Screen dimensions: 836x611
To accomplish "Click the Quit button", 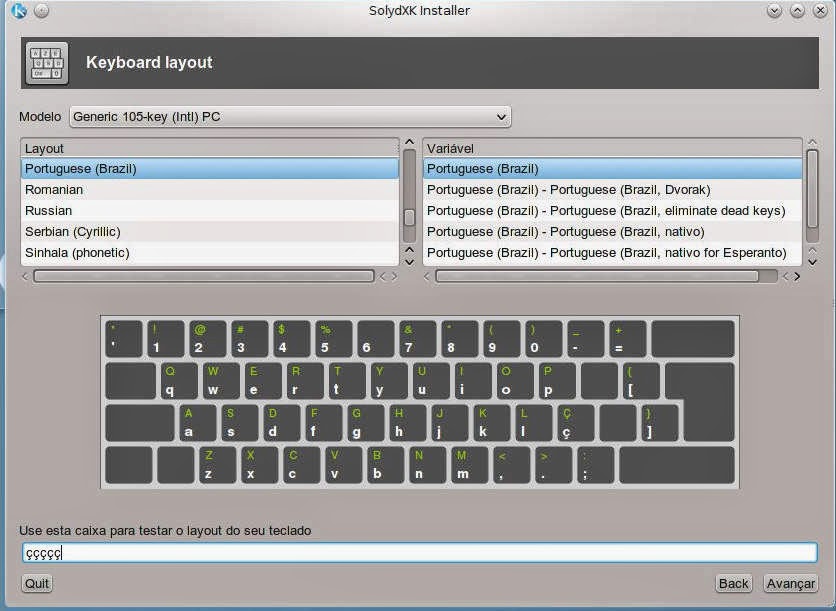I will pyautogui.click(x=37, y=583).
